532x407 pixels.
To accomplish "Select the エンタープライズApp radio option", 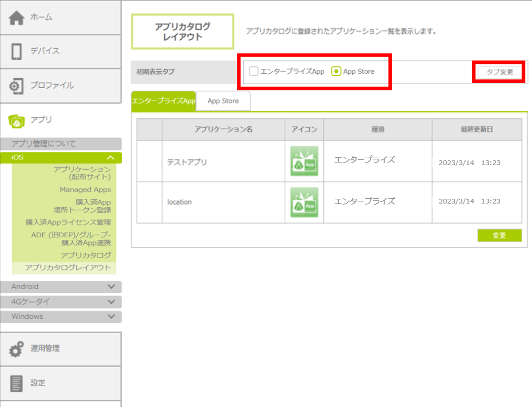I will [254, 71].
